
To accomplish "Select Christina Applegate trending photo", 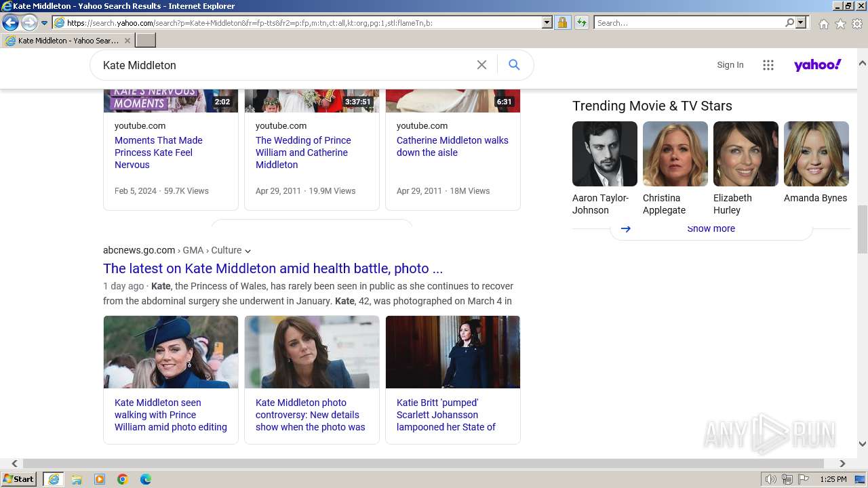I will point(675,154).
